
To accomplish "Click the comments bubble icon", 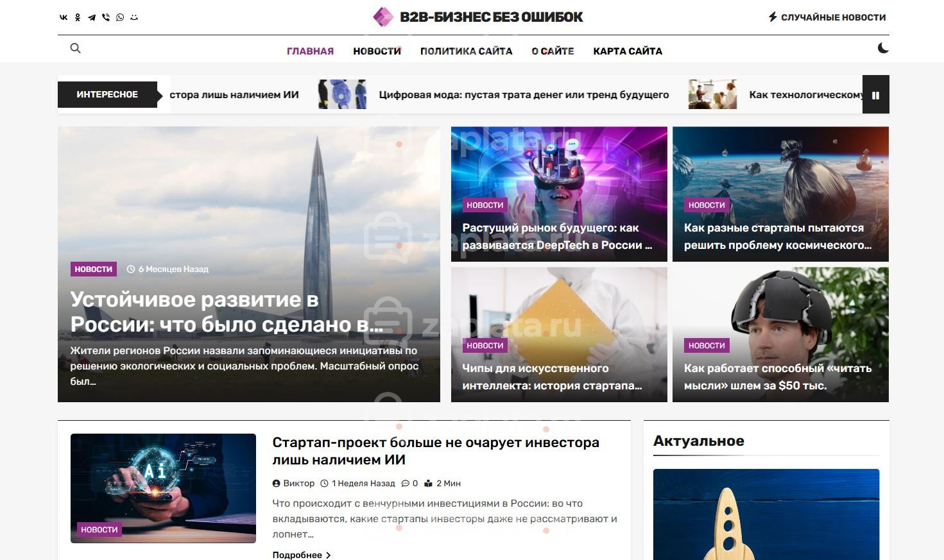I will point(406,484).
